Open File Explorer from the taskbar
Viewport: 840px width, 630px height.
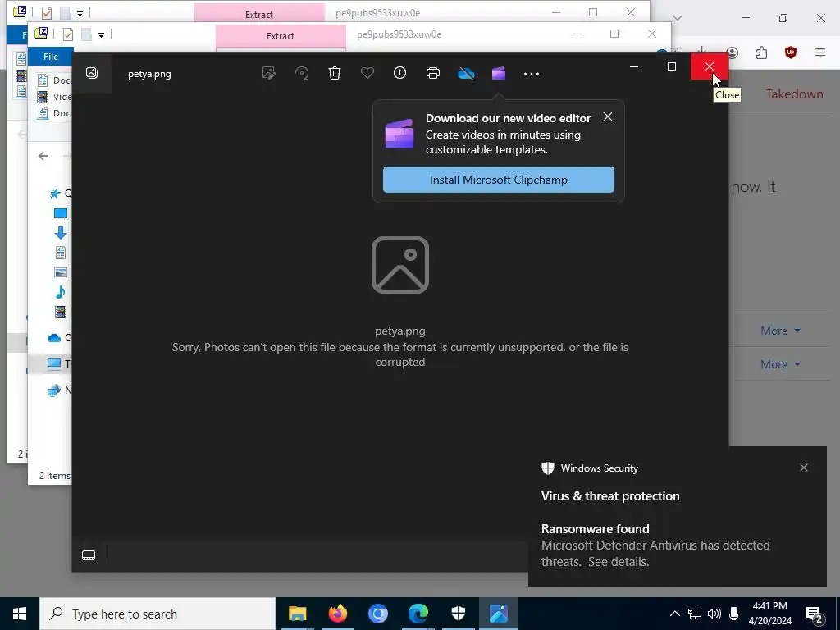tap(297, 614)
